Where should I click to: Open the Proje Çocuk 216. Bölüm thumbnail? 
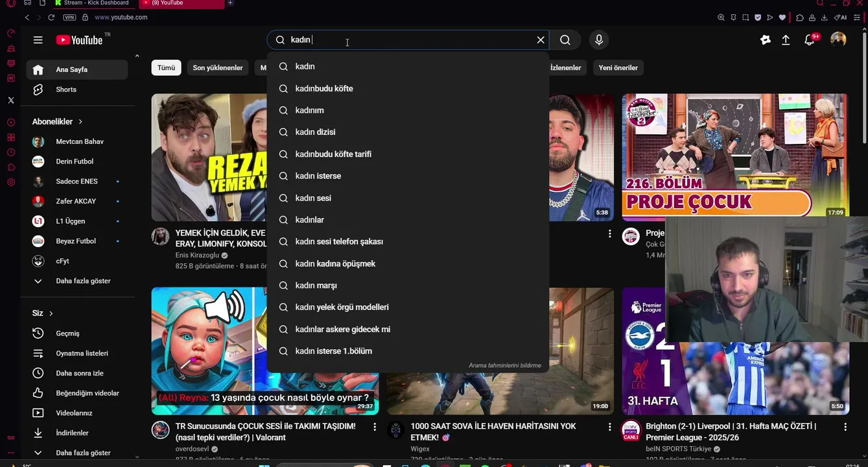[x=735, y=158]
